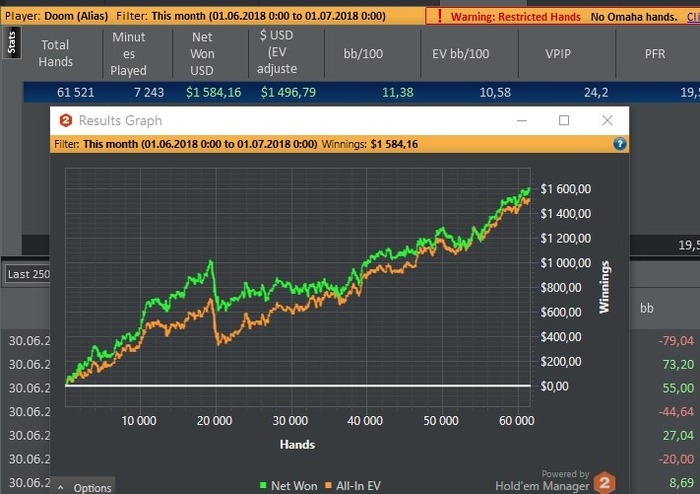
Task: Click the Winnings axis label
Action: (x=604, y=287)
